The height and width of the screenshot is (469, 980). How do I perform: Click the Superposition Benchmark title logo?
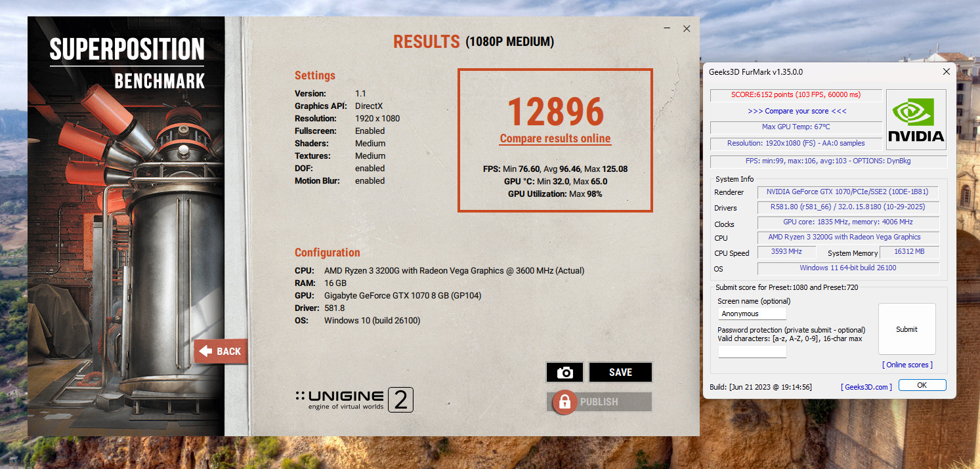tap(127, 63)
